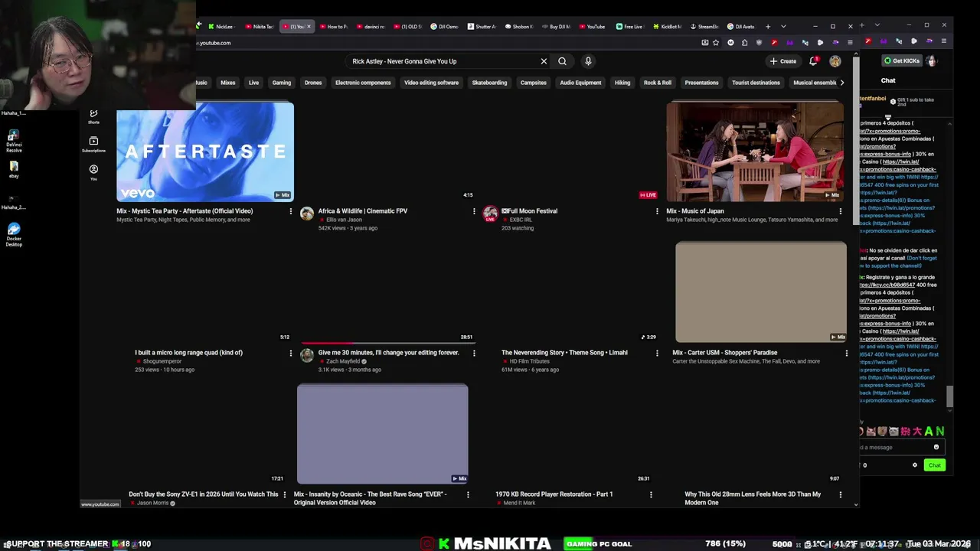The height and width of the screenshot is (551, 980).
Task: Open more options for Insanity by Oceanic mix
Action: pyautogui.click(x=468, y=494)
